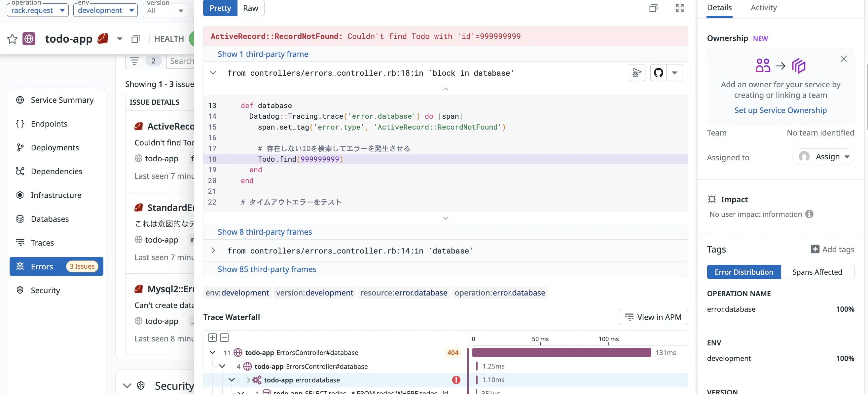The width and height of the screenshot is (868, 394).
Task: Click the 131ms span duration bar
Action: point(561,352)
